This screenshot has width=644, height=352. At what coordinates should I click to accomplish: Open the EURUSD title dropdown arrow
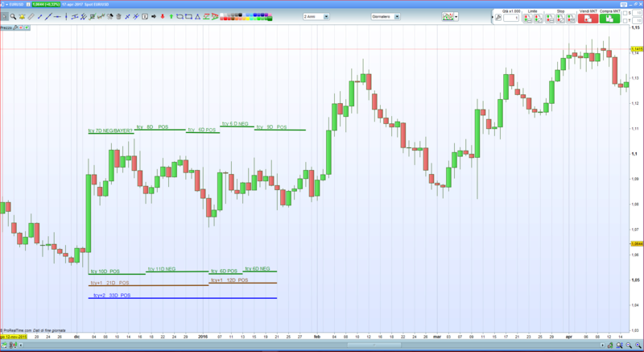(x=7, y=5)
